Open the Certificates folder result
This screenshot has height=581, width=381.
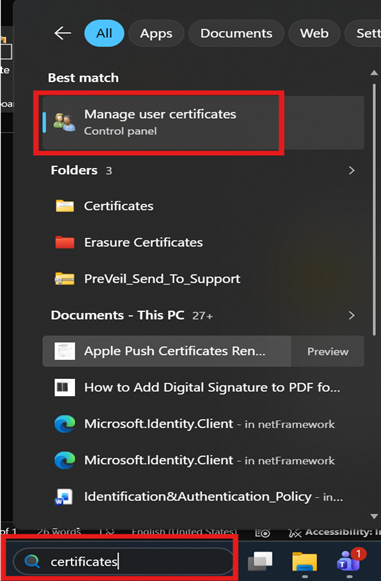203,206
